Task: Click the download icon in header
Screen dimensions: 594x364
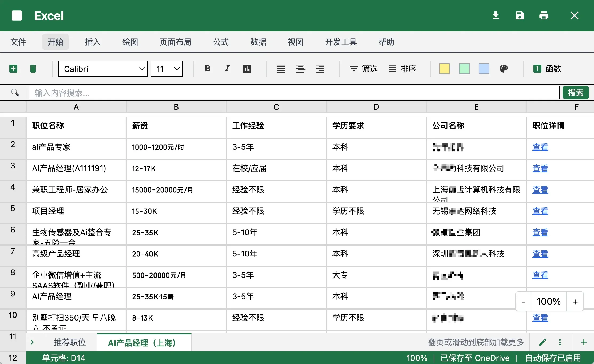Action: pyautogui.click(x=496, y=15)
